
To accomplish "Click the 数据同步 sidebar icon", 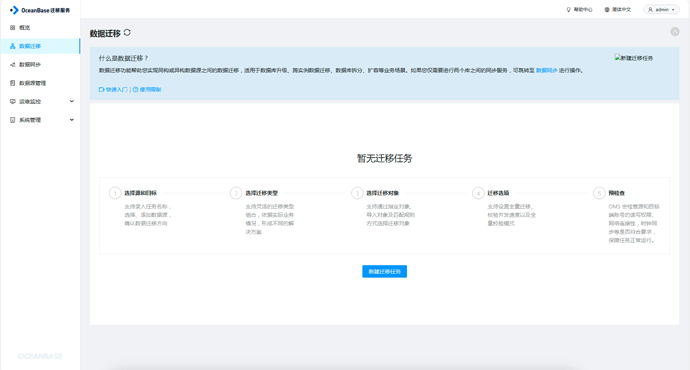I will click(x=12, y=64).
